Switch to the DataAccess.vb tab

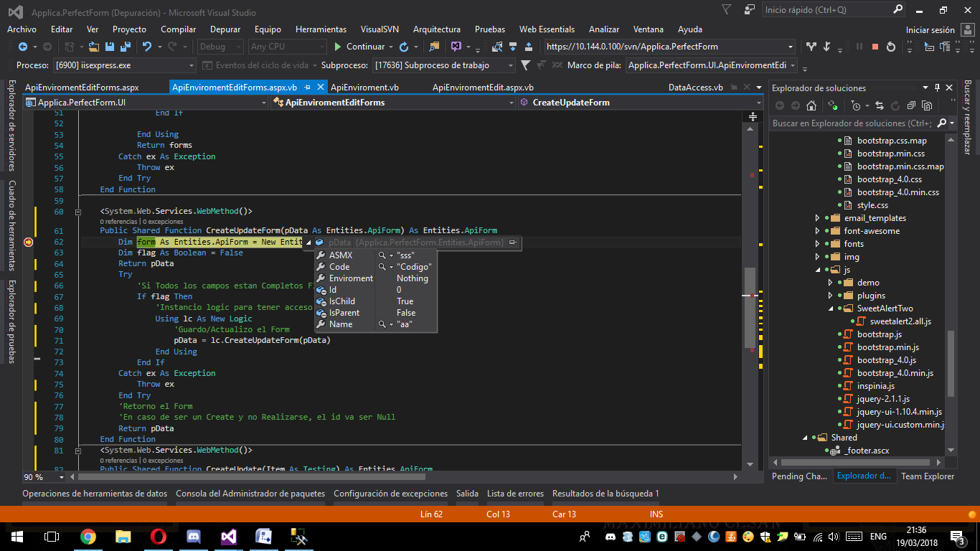coord(695,88)
